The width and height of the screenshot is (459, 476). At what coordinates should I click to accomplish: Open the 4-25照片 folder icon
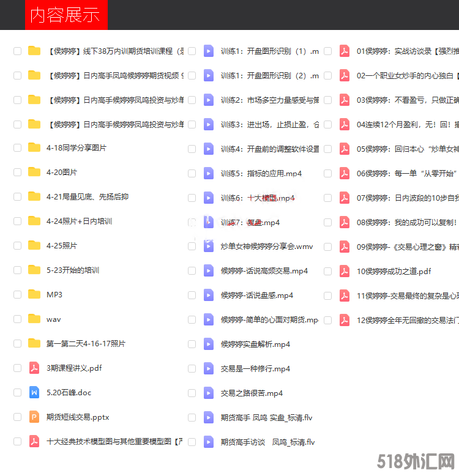click(34, 245)
